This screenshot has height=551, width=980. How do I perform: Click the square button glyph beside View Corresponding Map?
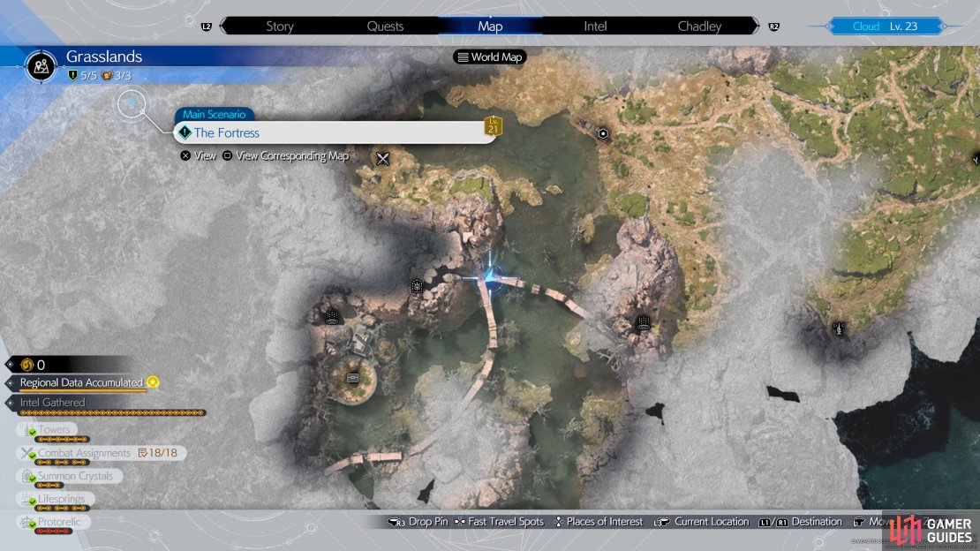point(228,155)
